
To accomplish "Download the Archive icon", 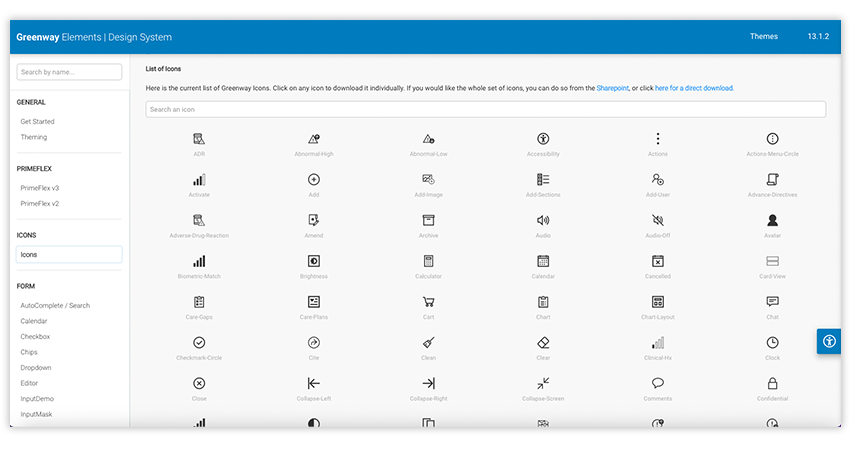I will click(428, 221).
